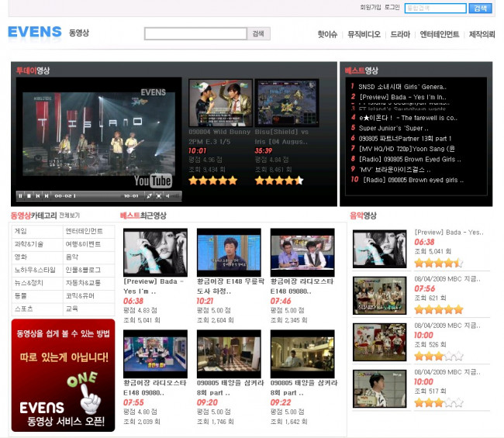Open the 드라마 menu
504x438 pixels.
(x=400, y=34)
